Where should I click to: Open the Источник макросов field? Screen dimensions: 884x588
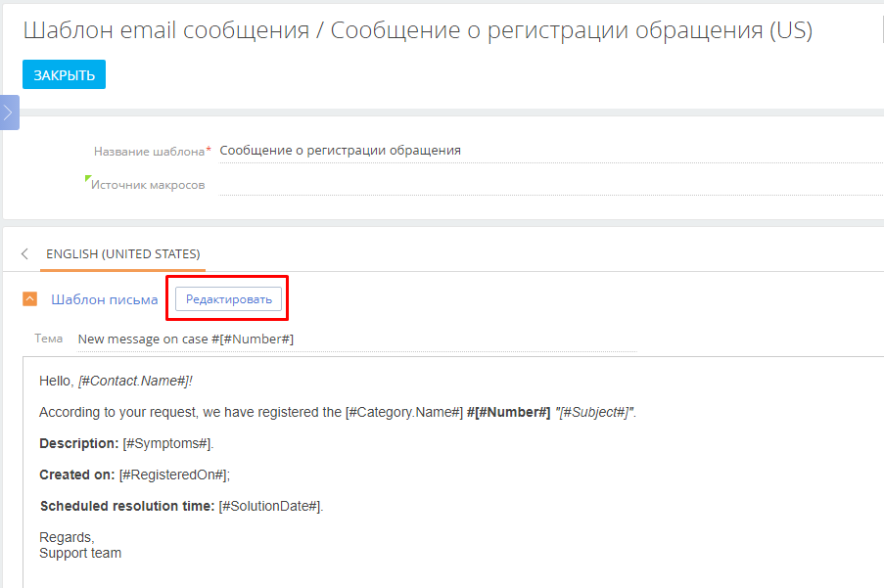point(551,184)
